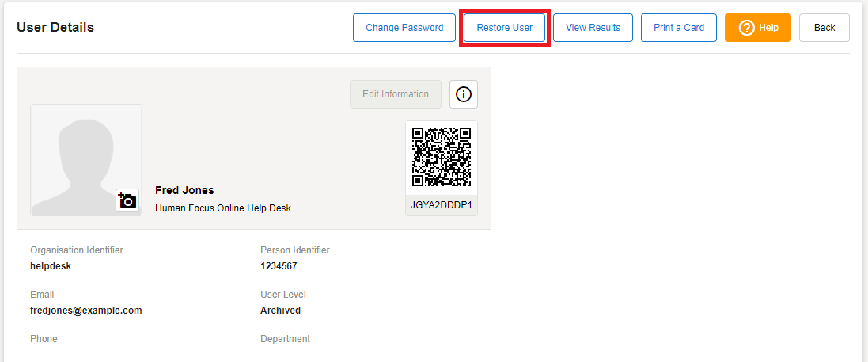Click the question mark icon in Help
The height and width of the screenshot is (362, 868).
tap(746, 28)
